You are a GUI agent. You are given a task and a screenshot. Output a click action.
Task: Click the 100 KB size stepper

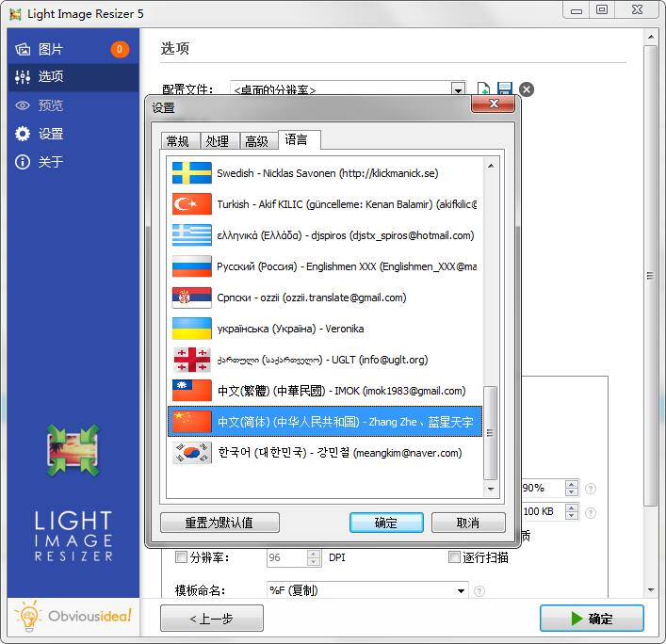click(x=572, y=511)
